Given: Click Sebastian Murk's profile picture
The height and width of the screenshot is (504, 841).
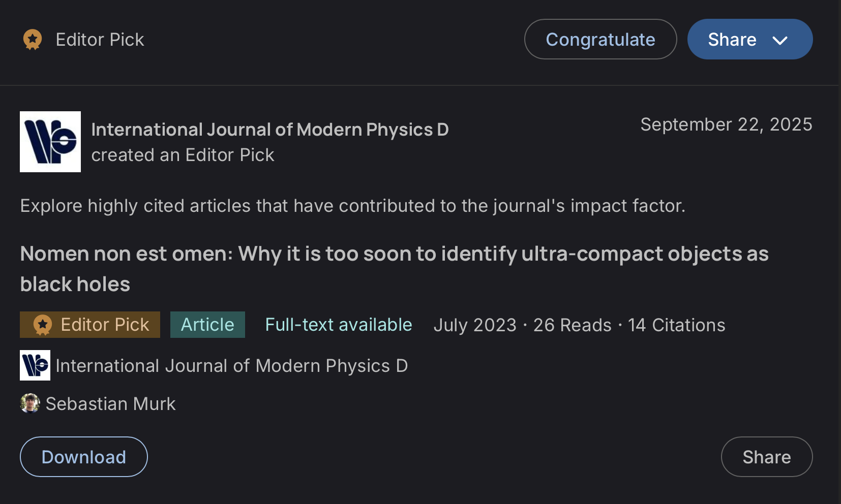Looking at the screenshot, I should click(x=30, y=403).
